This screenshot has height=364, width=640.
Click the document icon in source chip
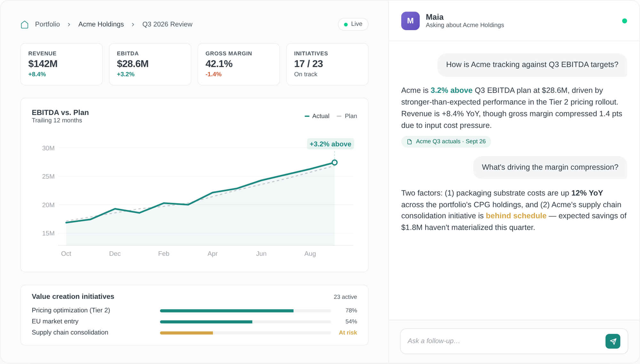click(409, 141)
